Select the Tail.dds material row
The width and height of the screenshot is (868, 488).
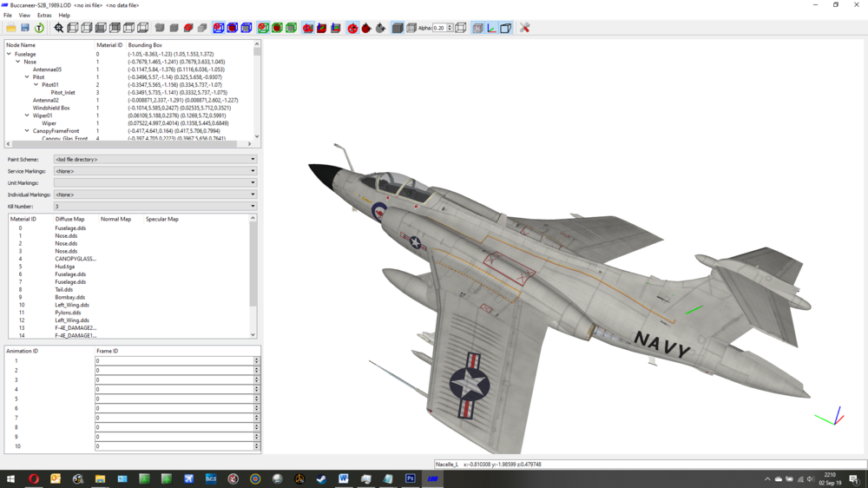click(x=63, y=290)
